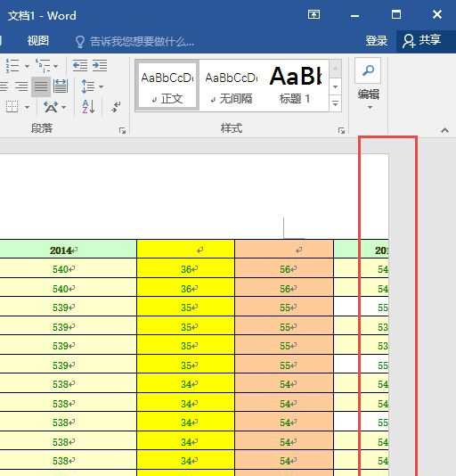
Task: Apply the 无间隔 style
Action: 232,86
